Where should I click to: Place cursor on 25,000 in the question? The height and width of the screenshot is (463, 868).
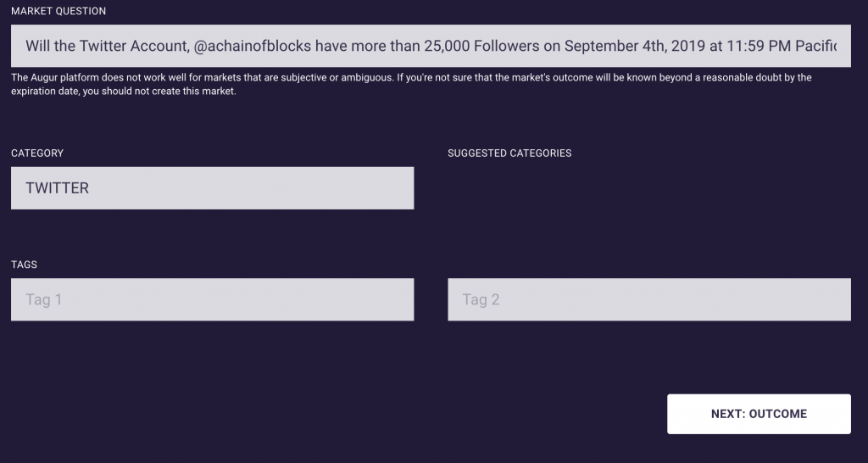447,46
